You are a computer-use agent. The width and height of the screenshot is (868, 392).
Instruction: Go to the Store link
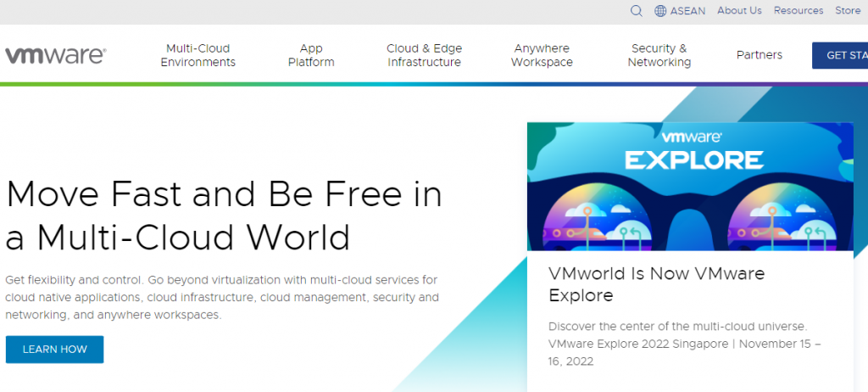(x=848, y=11)
